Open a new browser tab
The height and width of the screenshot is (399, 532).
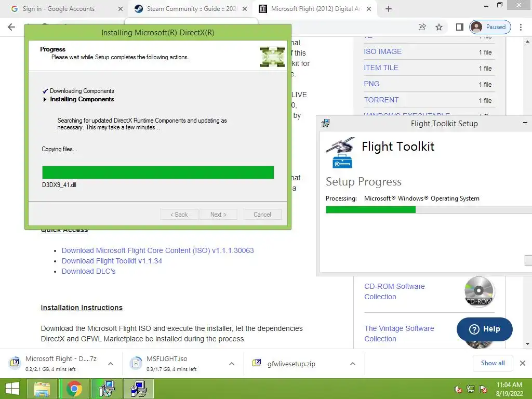coord(389,9)
